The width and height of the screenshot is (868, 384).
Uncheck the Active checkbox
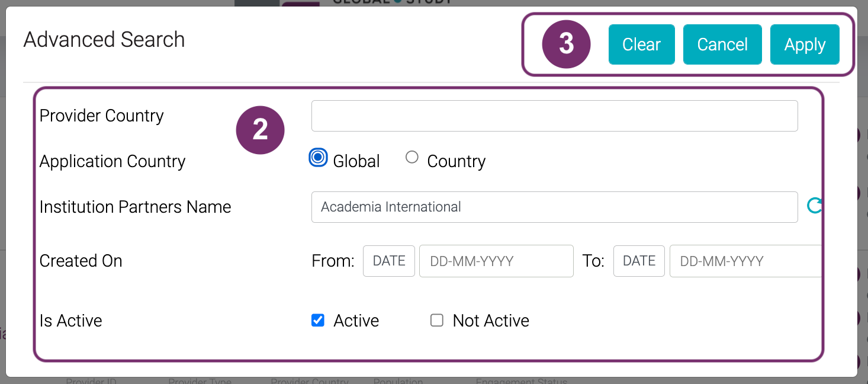click(x=318, y=321)
